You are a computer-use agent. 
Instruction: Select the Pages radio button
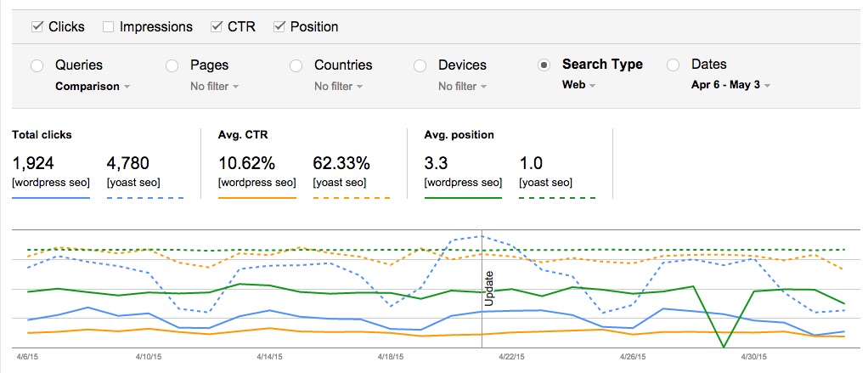172,66
